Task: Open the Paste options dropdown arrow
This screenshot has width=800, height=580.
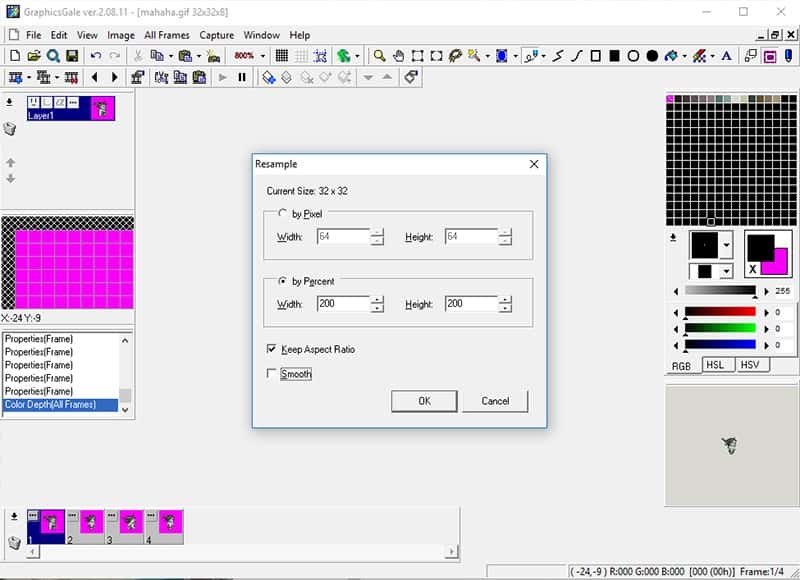Action: 198,56
